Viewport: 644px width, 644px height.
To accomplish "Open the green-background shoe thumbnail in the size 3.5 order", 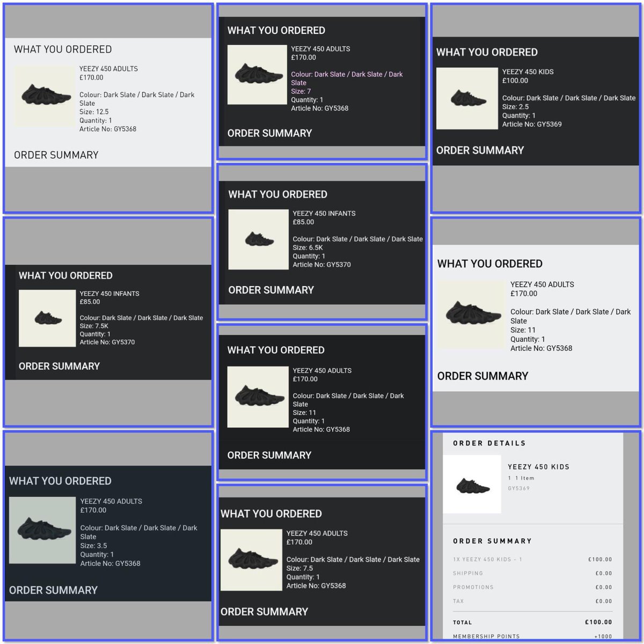I will pos(42,530).
